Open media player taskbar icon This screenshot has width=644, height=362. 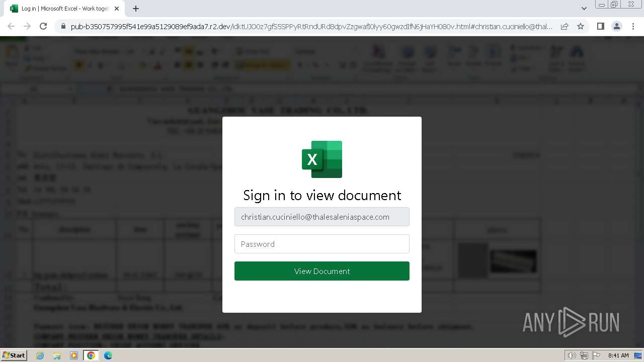pos(74,355)
